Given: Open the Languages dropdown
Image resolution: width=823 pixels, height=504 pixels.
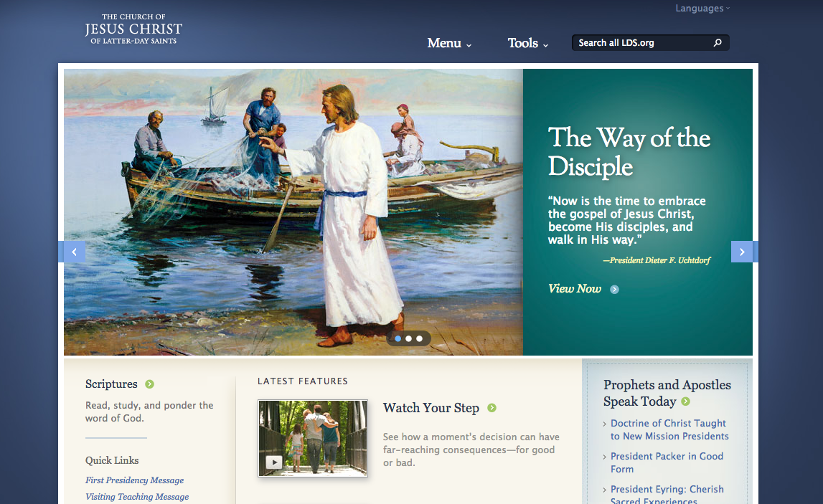Looking at the screenshot, I should tap(702, 9).
